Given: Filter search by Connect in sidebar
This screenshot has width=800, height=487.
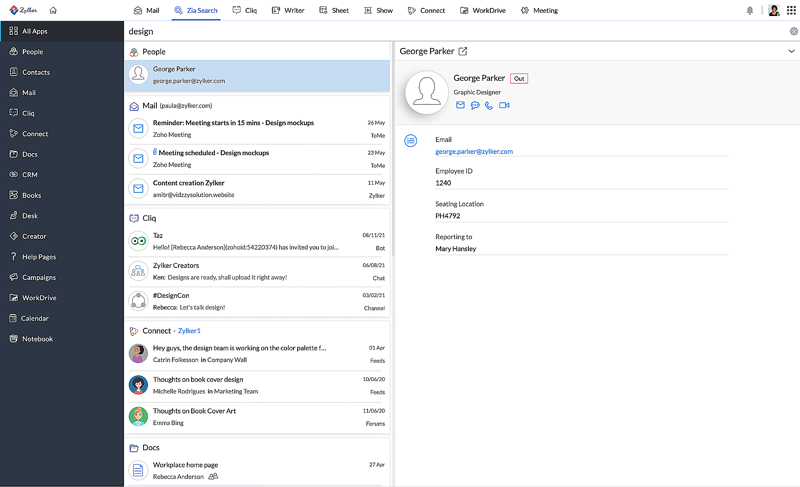Looking at the screenshot, I should 62,134.
